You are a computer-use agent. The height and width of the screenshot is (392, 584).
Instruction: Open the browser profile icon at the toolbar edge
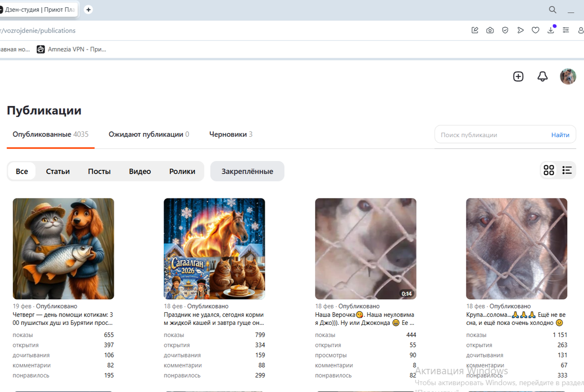pos(581,30)
